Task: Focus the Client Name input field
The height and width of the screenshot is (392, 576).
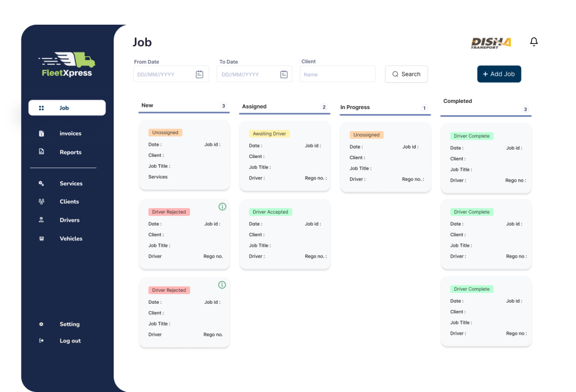Action: [337, 74]
